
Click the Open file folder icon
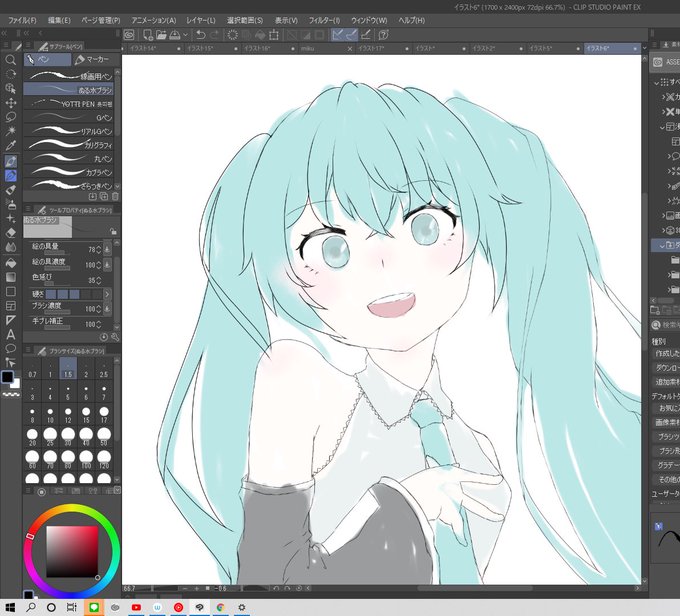(161, 35)
